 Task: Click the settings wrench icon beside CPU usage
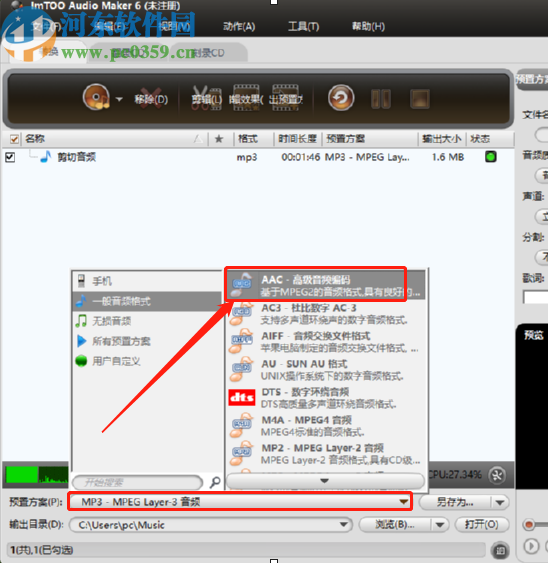[497, 475]
